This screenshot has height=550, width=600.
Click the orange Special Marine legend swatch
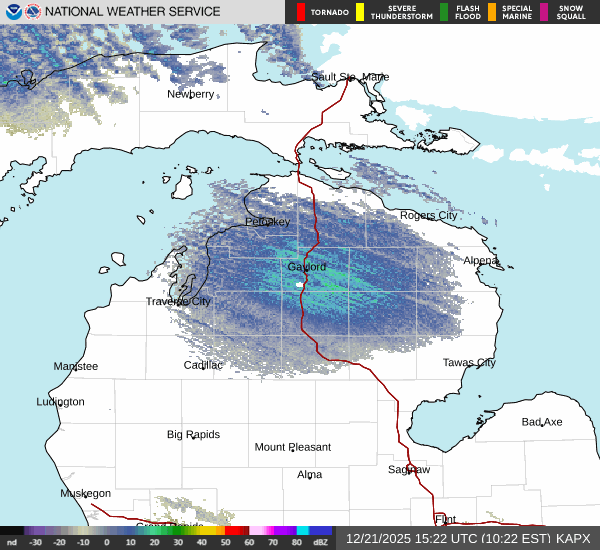click(x=492, y=12)
